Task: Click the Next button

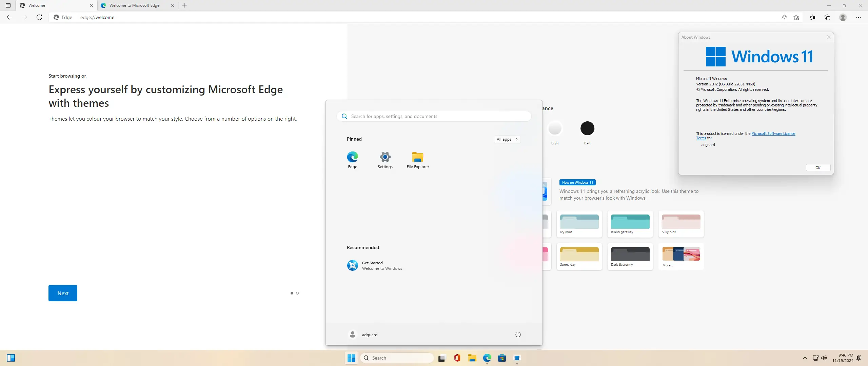Action: point(63,293)
